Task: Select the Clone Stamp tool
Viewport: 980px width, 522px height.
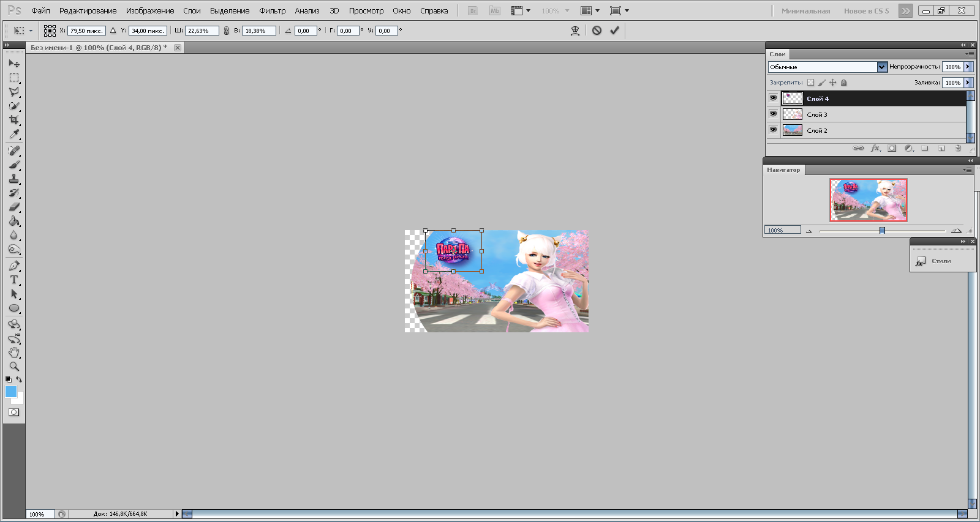Action: point(14,179)
